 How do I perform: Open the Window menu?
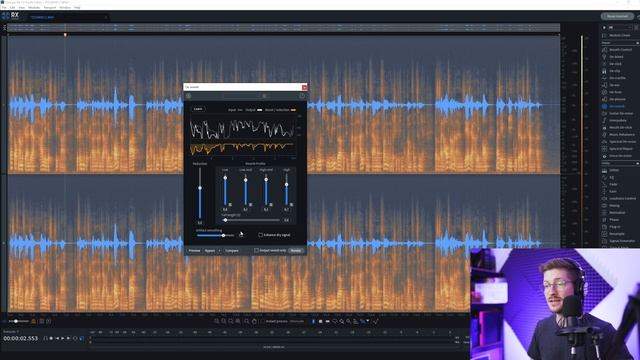[x=65, y=7]
